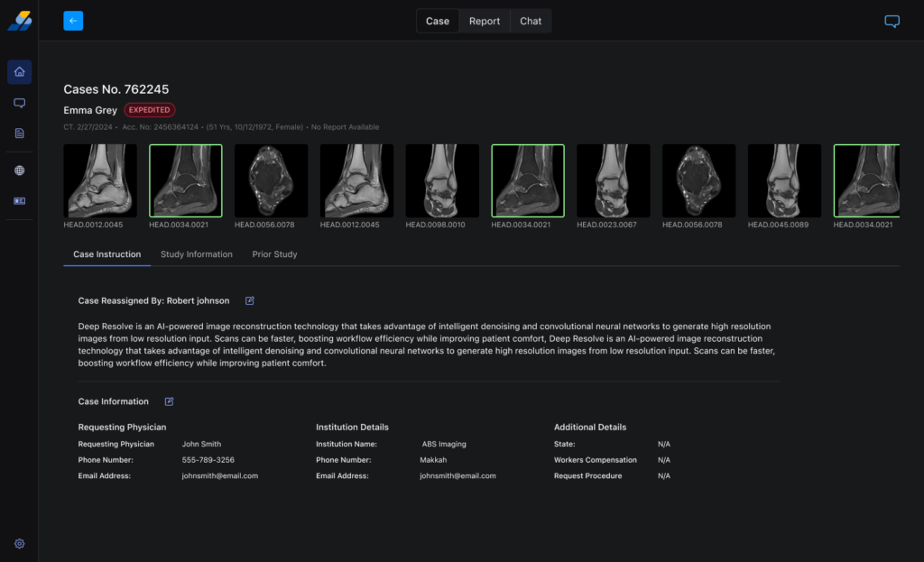Viewport: 924px width, 562px height.
Task: Click the app logo at top left
Action: click(20, 21)
